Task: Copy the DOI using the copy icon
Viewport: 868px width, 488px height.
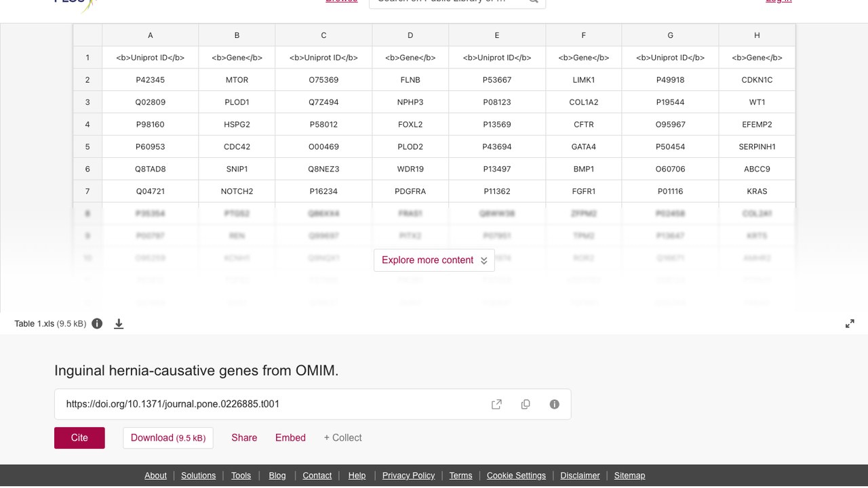Action: 526,404
